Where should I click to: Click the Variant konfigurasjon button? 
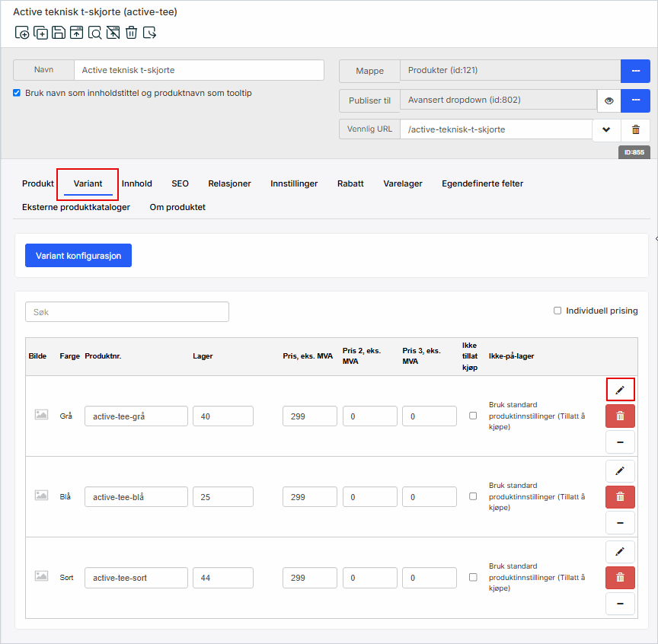(78, 256)
